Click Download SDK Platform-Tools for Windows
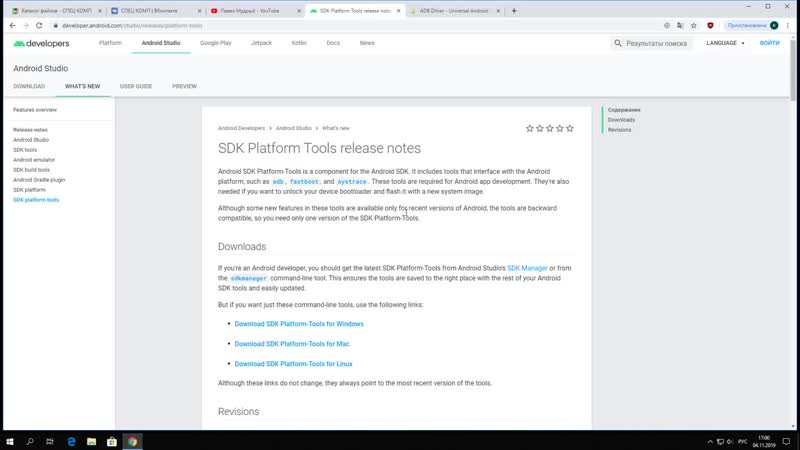Viewport: 800px width, 450px height. (298, 324)
